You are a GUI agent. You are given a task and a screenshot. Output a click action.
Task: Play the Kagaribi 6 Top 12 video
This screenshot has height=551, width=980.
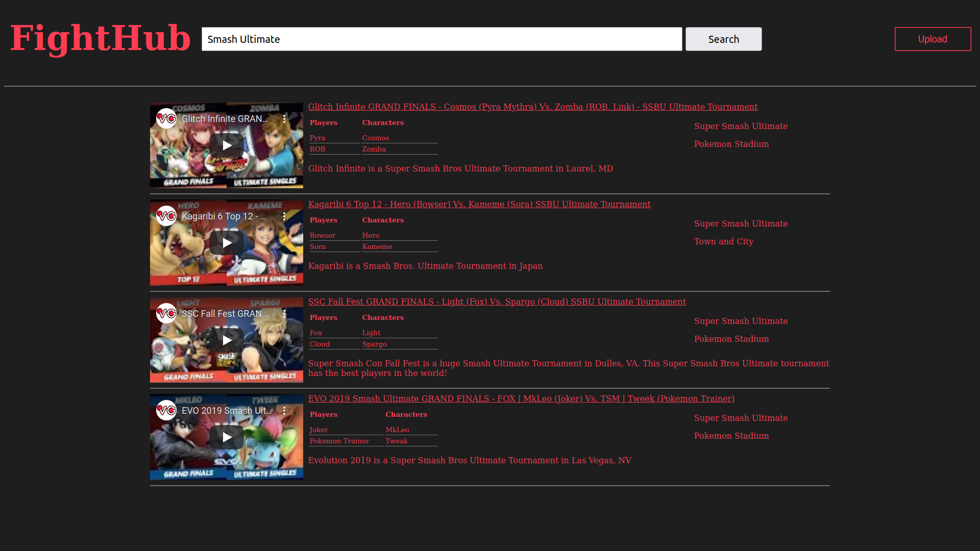click(x=227, y=243)
